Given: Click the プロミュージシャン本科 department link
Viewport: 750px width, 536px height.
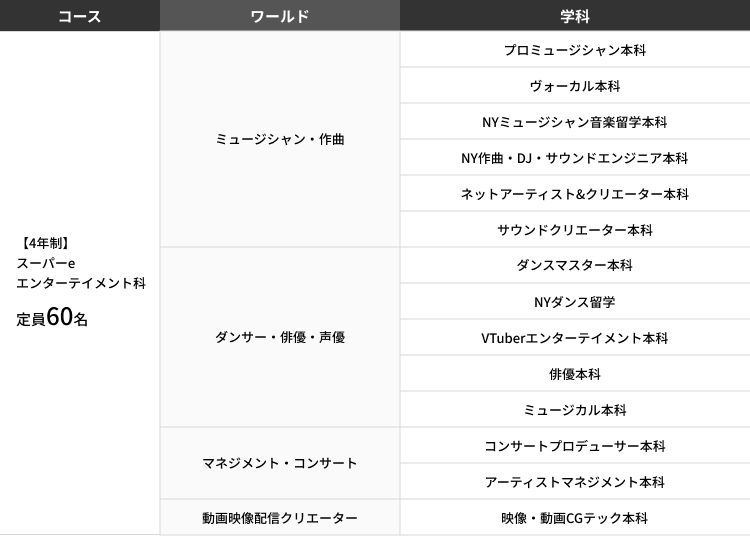Looking at the screenshot, I should (x=575, y=50).
